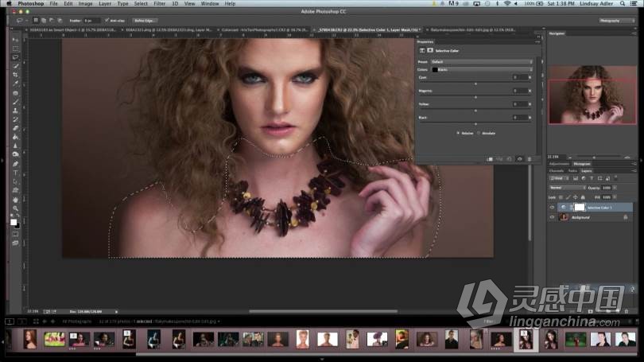The width and height of the screenshot is (644, 362).
Task: Click the foreground color swatch
Action: (14, 222)
